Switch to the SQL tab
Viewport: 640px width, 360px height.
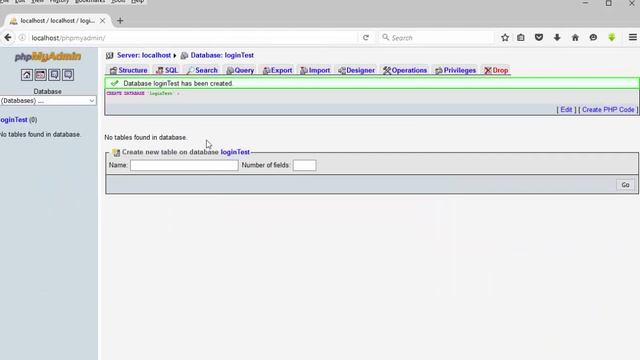[x=167, y=70]
